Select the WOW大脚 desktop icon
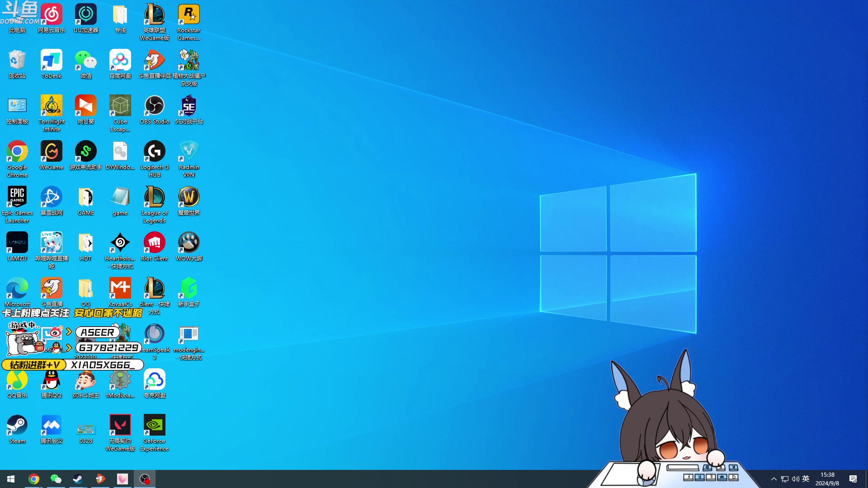Viewport: 868px width, 488px height. point(189,246)
